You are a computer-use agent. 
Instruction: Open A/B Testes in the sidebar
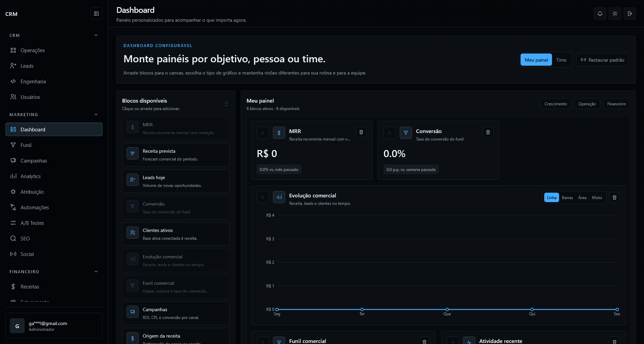(54, 223)
